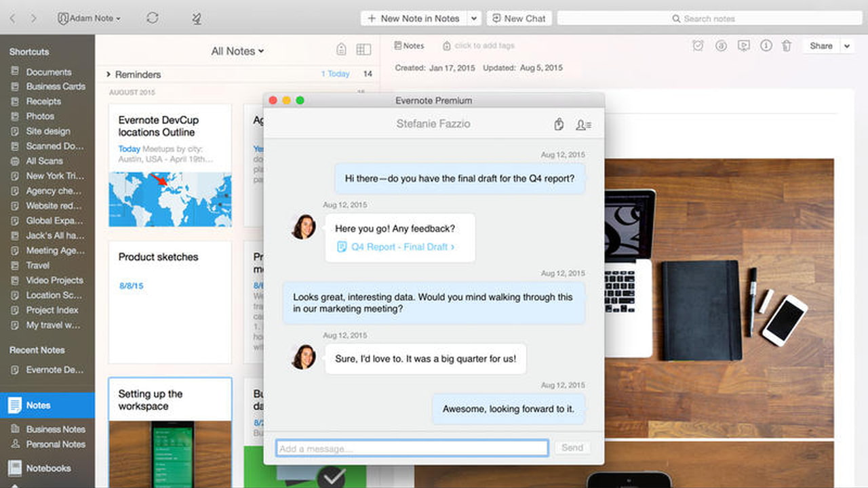Click the Share button

point(821,46)
